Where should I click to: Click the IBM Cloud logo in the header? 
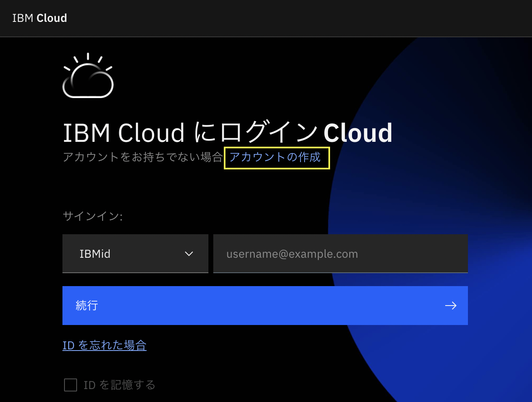point(39,18)
